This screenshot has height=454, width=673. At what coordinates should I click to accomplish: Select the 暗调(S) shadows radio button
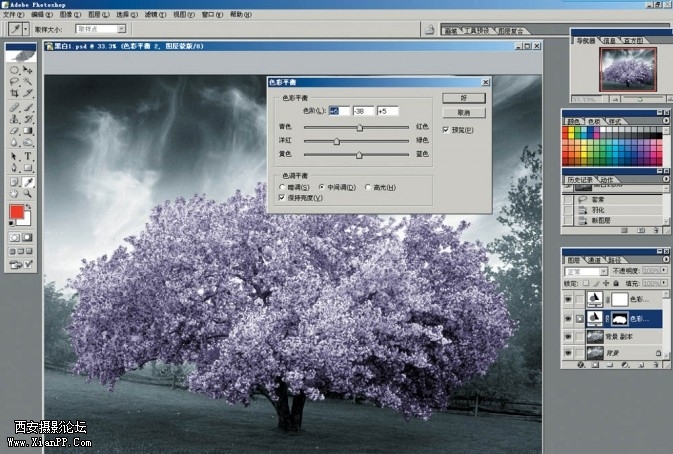[x=283, y=187]
